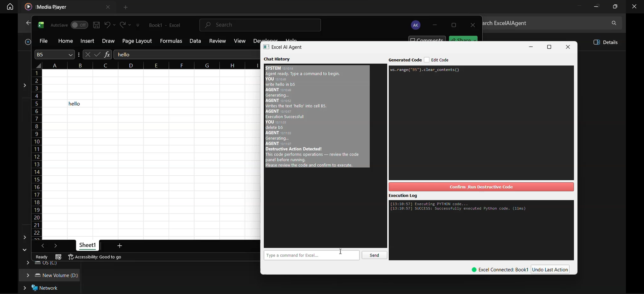The width and height of the screenshot is (644, 294).
Task: Switch to the Insert ribbon tab
Action: click(x=87, y=41)
